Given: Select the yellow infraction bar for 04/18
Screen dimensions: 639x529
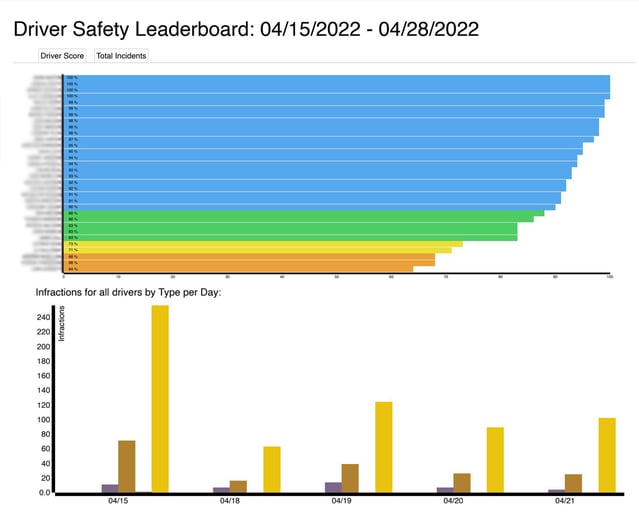Looking at the screenshot, I should pyautogui.click(x=272, y=469).
